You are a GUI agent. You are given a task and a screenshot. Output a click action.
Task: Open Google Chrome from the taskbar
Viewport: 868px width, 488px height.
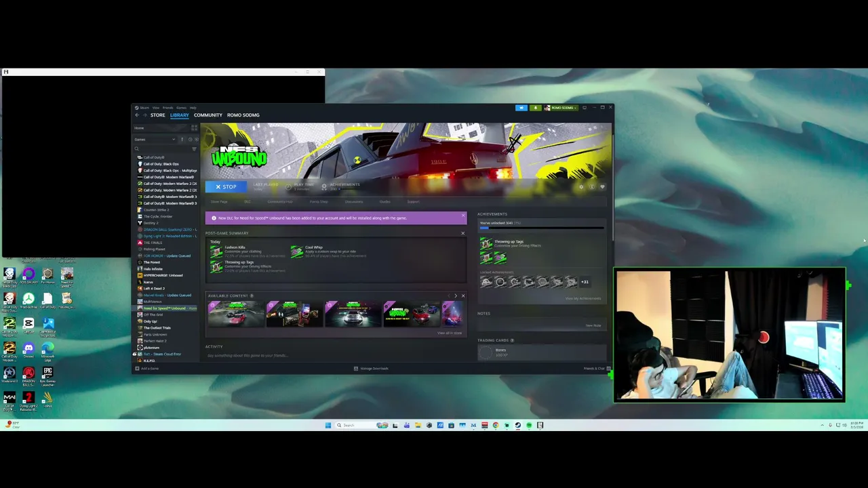coord(495,426)
